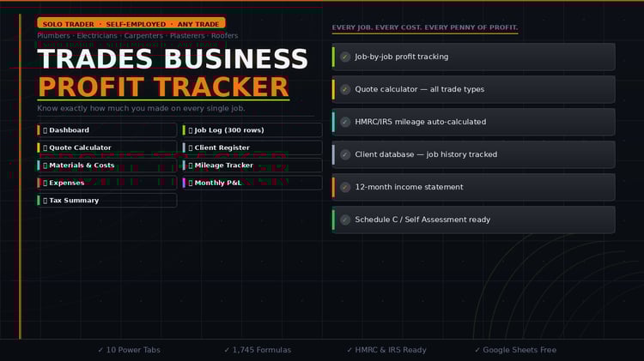
Task: Click the Job-by-job profit tracking card
Action: [473, 57]
